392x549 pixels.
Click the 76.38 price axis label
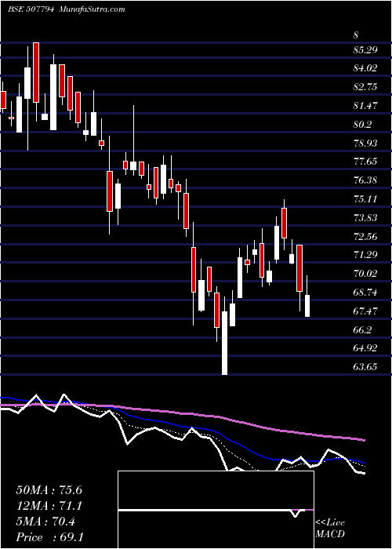pos(365,180)
